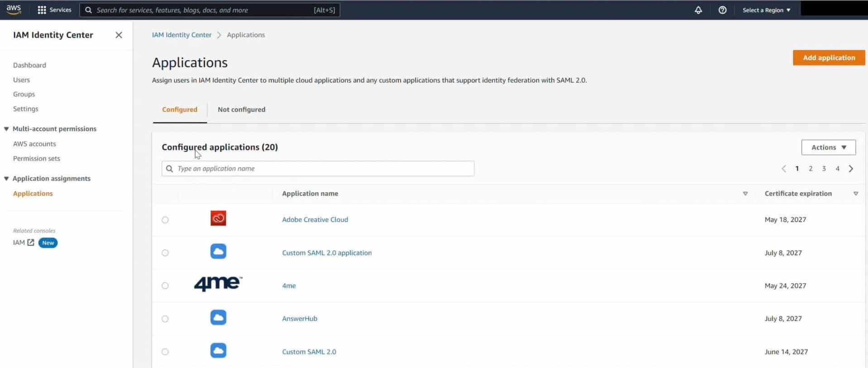
Task: Click the magnifier icon in application filter
Action: coord(169,169)
